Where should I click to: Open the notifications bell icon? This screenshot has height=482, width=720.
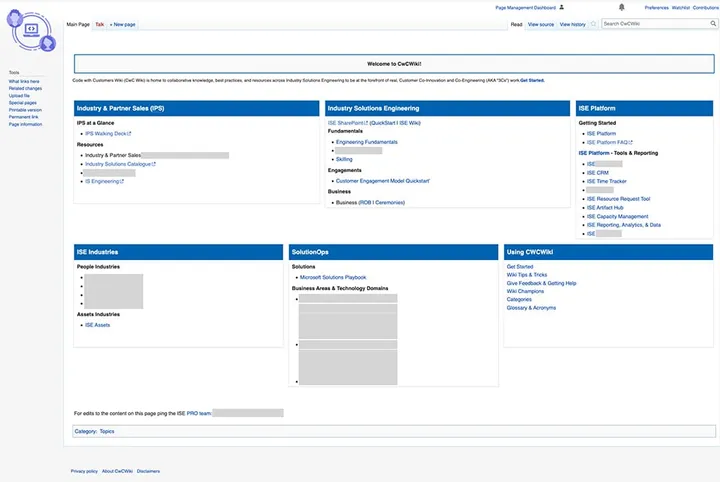tap(621, 7)
